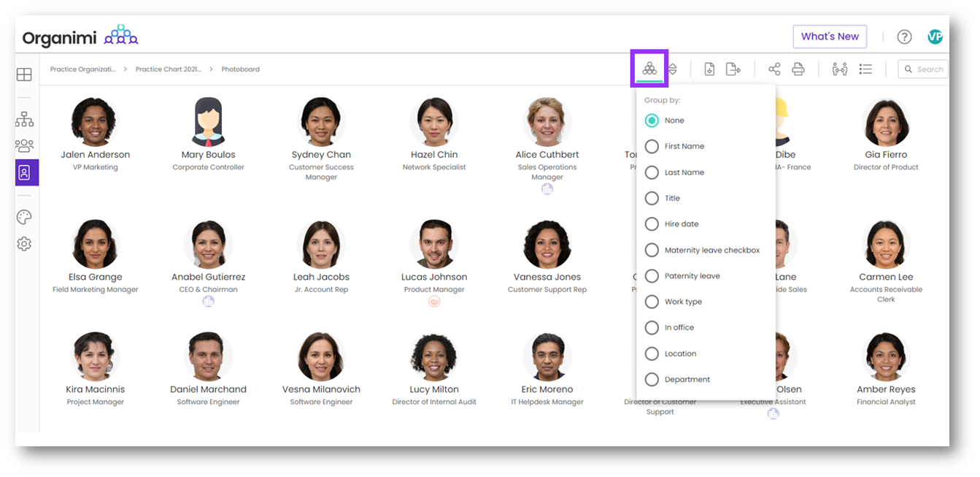Click the printer icon
The width and height of the screenshot is (980, 477).
point(798,69)
